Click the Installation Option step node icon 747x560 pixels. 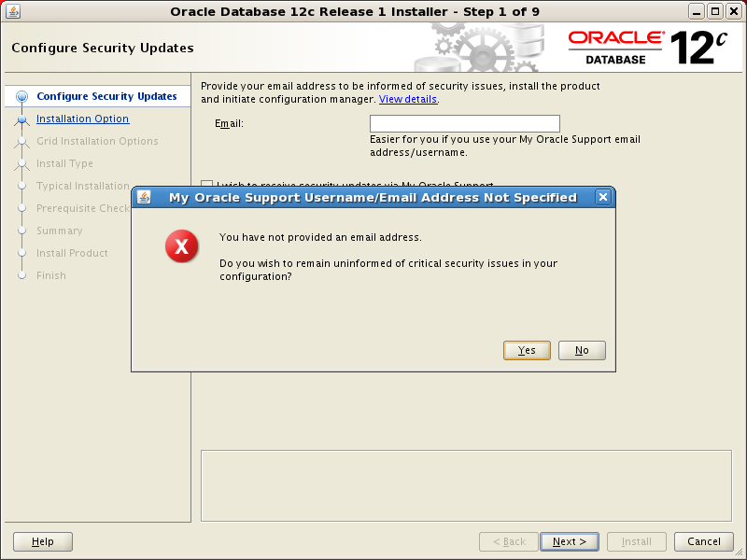[x=21, y=119]
